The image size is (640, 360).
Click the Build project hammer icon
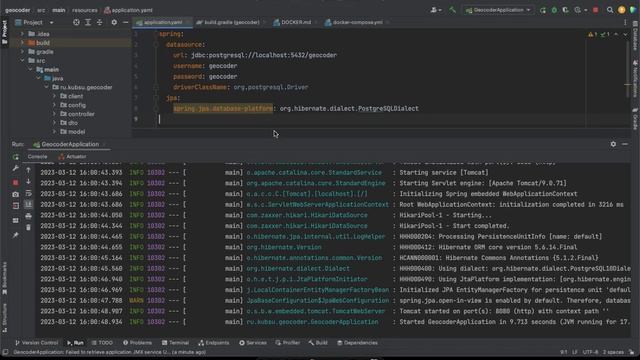[452, 10]
